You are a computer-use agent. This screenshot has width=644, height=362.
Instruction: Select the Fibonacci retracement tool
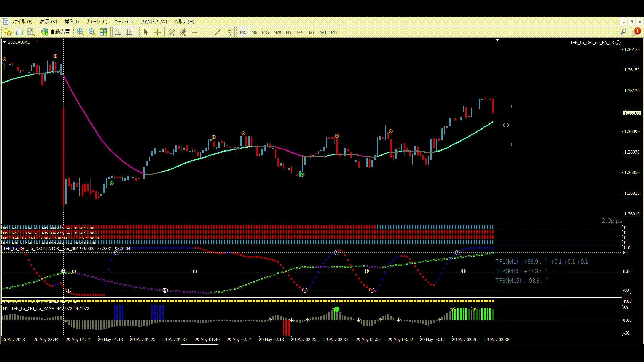point(229,32)
